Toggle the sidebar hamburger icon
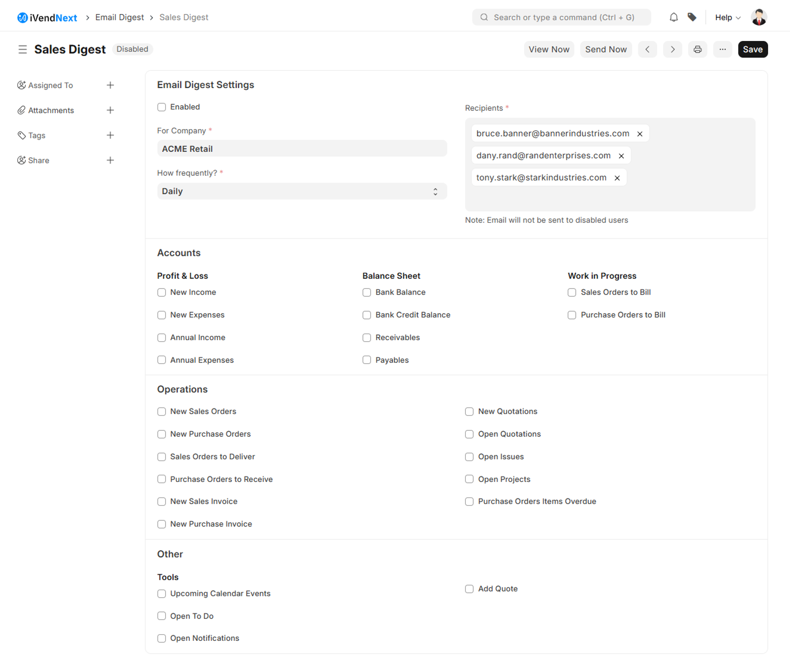 coord(22,49)
